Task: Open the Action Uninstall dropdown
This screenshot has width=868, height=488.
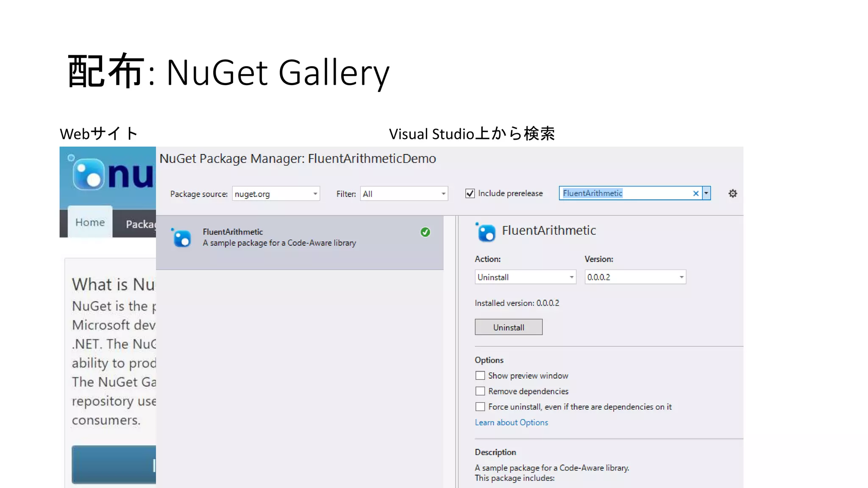Action: click(x=526, y=277)
